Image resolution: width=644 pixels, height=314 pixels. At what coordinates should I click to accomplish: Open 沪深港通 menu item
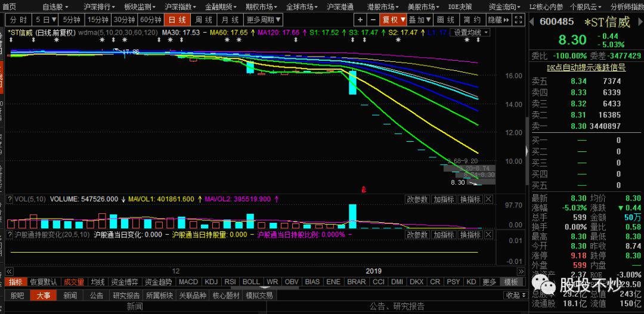pos(340,7)
